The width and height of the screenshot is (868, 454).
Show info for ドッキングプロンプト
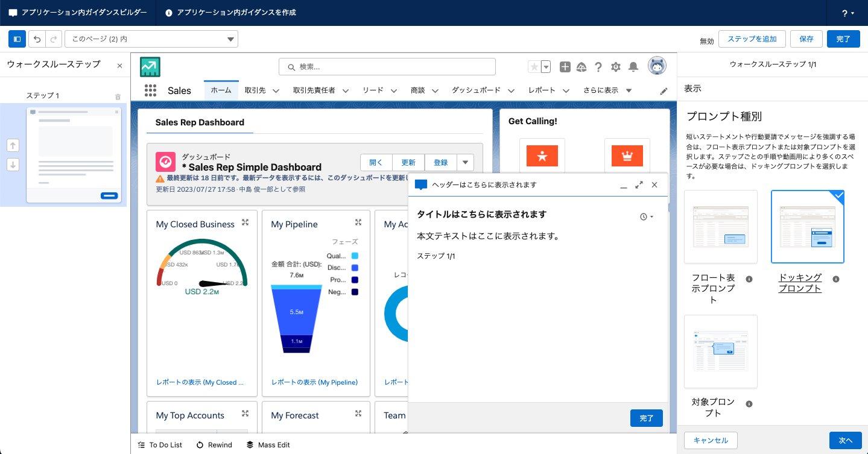[x=836, y=279]
